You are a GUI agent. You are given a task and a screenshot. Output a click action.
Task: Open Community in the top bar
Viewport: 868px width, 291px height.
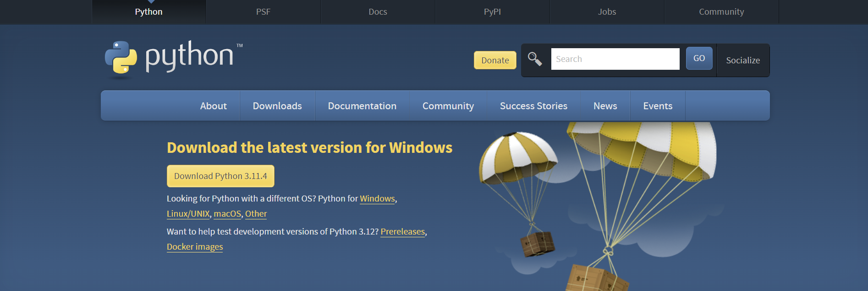(722, 12)
